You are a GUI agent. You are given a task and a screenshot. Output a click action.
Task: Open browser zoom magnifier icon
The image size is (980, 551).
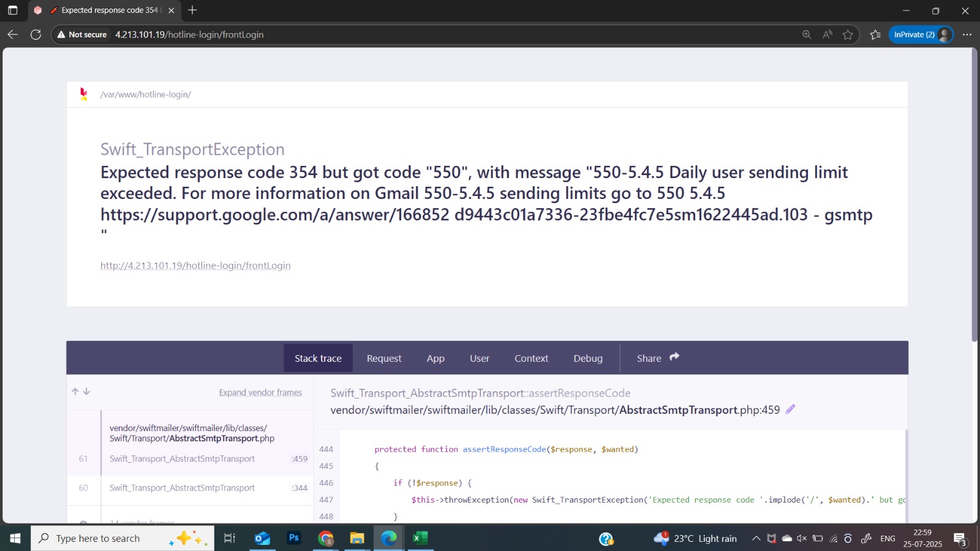(x=807, y=35)
